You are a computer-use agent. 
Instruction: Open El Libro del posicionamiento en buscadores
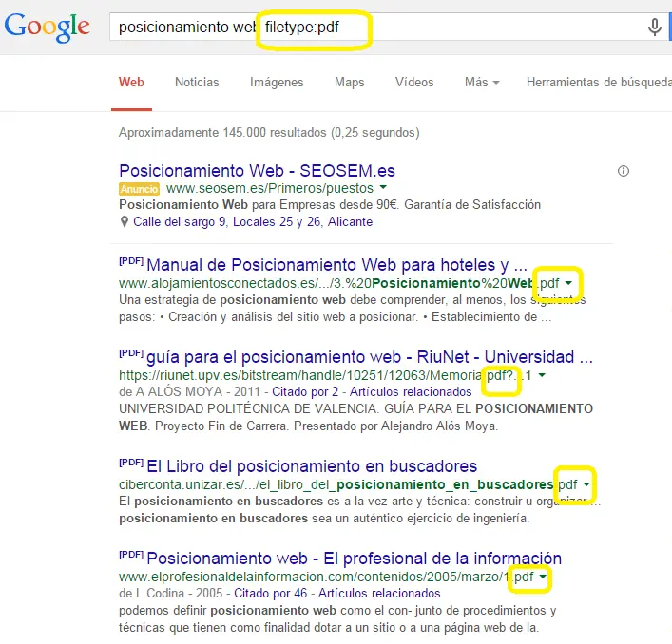point(312,466)
